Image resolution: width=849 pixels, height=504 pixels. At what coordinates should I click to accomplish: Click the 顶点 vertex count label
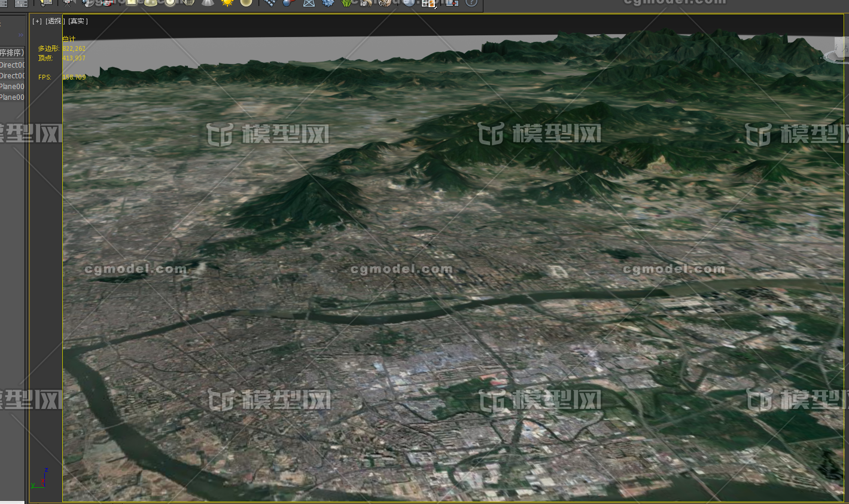(45, 58)
